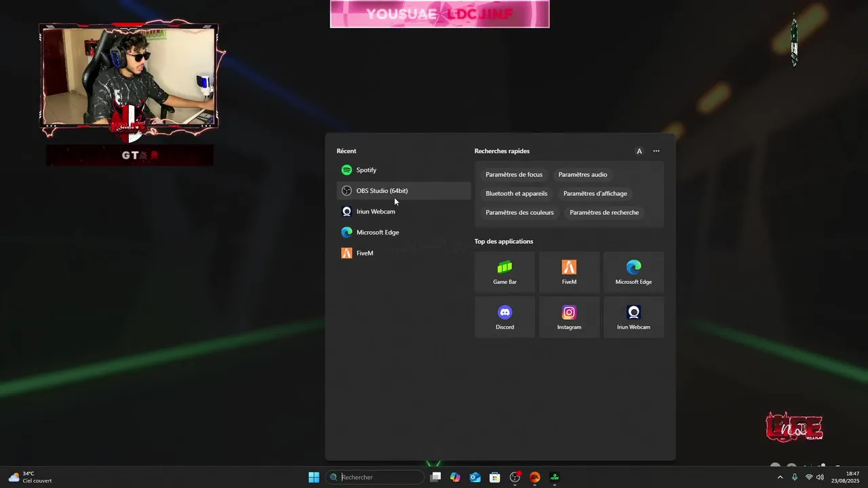Click the microphone icon in system tray
Screen dimensions: 868x488
[x=795, y=477]
